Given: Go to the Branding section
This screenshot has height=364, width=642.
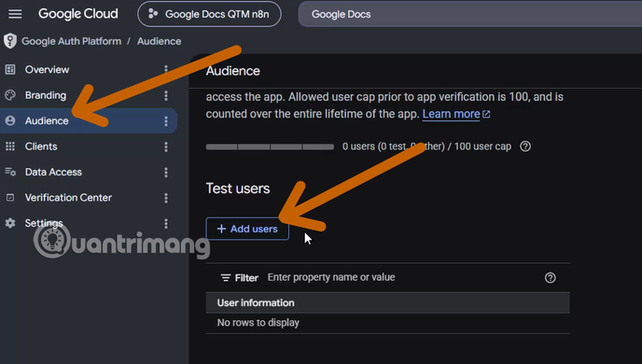Looking at the screenshot, I should pyautogui.click(x=46, y=95).
